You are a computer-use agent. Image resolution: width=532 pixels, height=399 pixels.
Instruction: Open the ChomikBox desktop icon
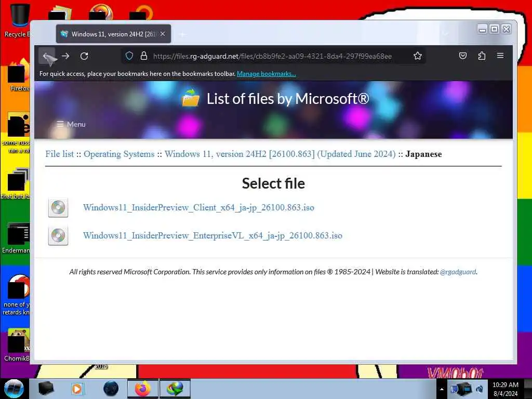18,345
